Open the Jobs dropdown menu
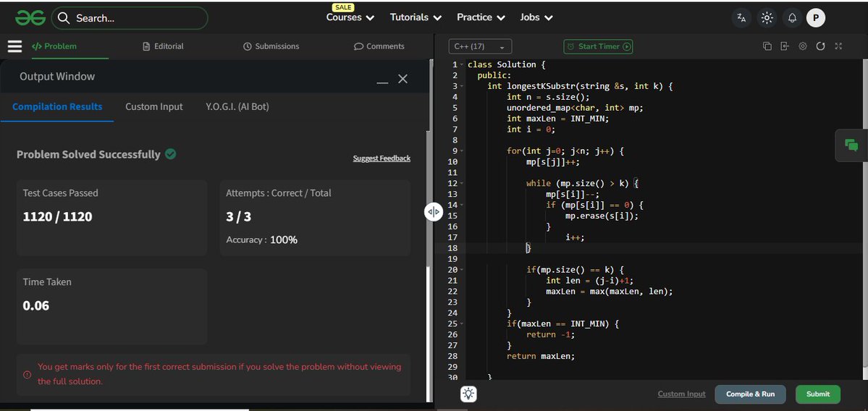868x411 pixels. point(536,17)
